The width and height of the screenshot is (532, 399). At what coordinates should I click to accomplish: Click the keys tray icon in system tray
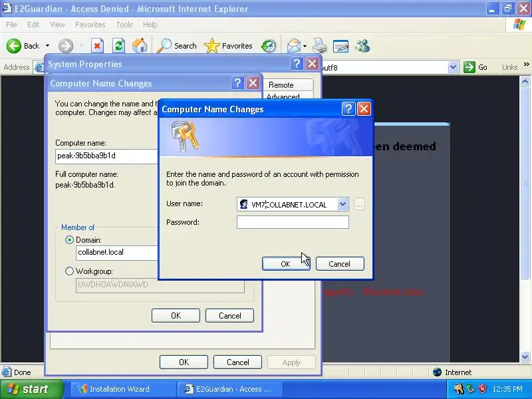pyautogui.click(x=458, y=389)
